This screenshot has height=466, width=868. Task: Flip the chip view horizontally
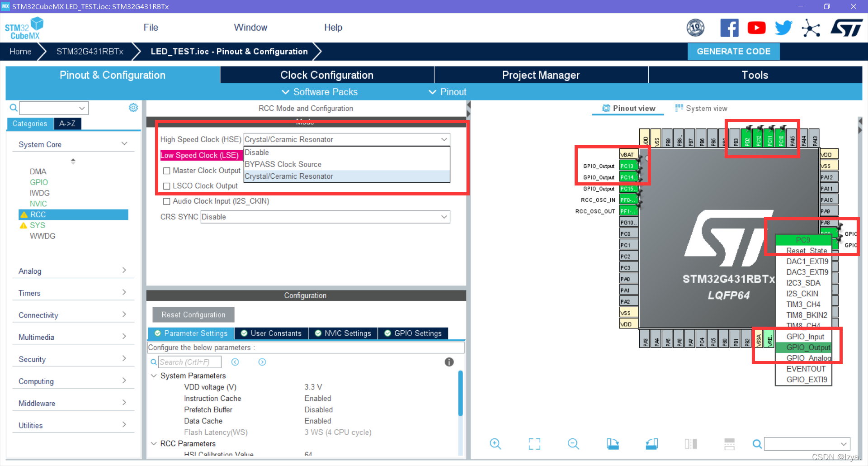point(691,444)
